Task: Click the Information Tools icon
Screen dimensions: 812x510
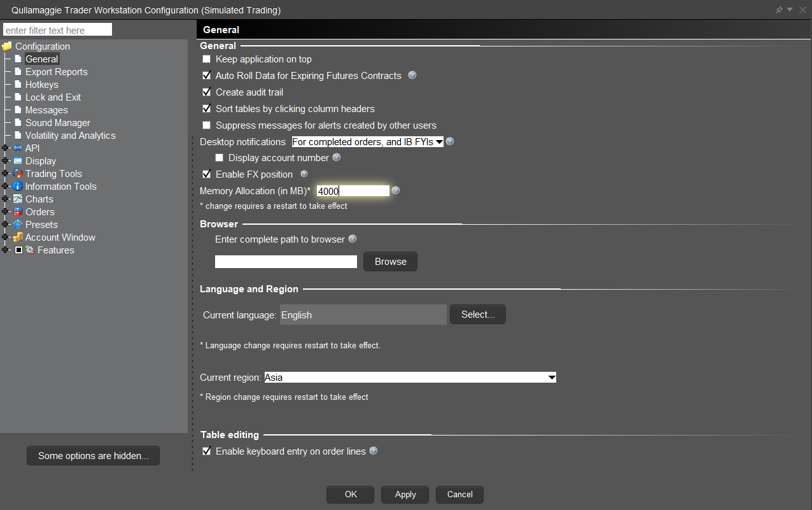Action: (x=18, y=187)
